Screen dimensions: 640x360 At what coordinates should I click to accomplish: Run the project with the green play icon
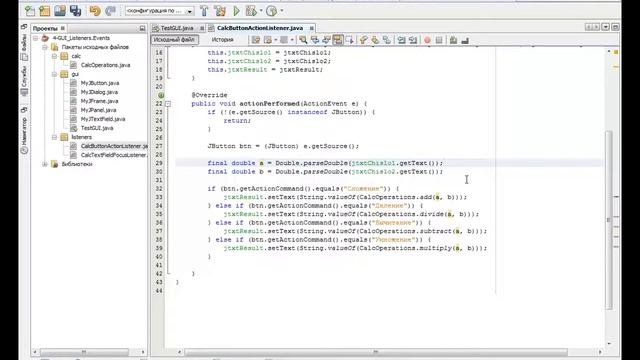tap(236, 11)
